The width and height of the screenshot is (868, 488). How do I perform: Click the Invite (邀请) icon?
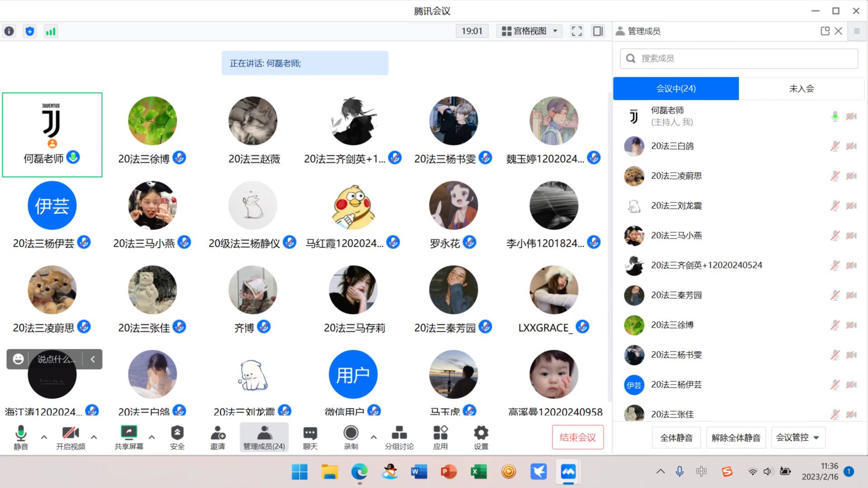[217, 433]
